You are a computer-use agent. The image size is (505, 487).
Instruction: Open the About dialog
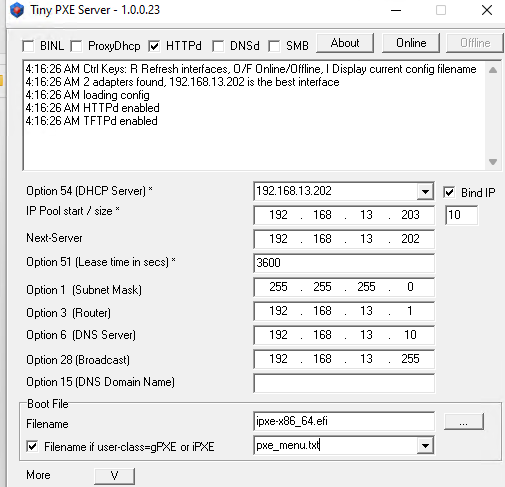point(345,43)
